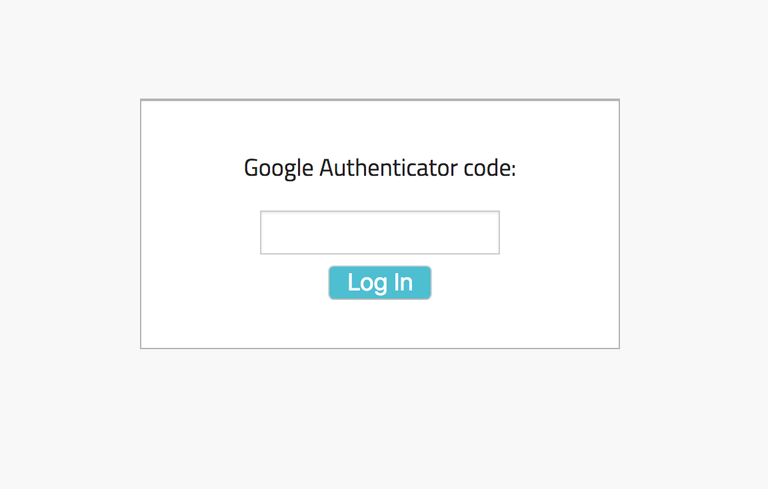The height and width of the screenshot is (489, 768).
Task: Click the blank area below Log In button
Action: click(x=380, y=323)
